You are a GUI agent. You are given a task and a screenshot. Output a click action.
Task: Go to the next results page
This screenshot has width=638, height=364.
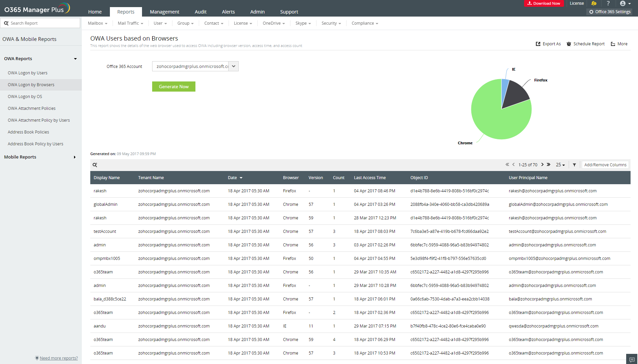tap(542, 165)
